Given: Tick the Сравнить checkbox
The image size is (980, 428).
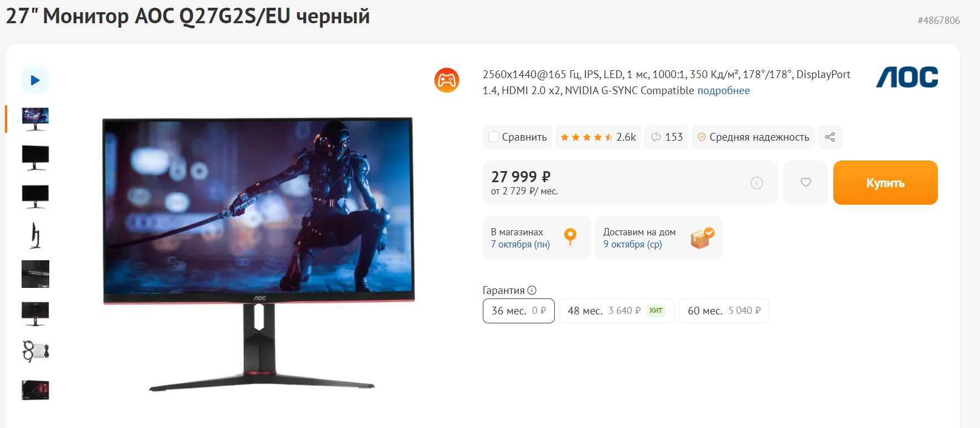Looking at the screenshot, I should coord(494,137).
